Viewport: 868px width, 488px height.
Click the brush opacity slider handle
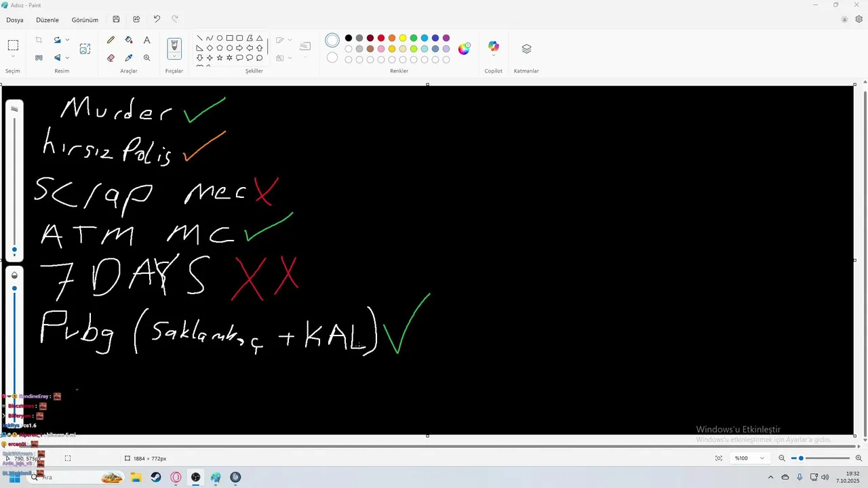coord(14,289)
